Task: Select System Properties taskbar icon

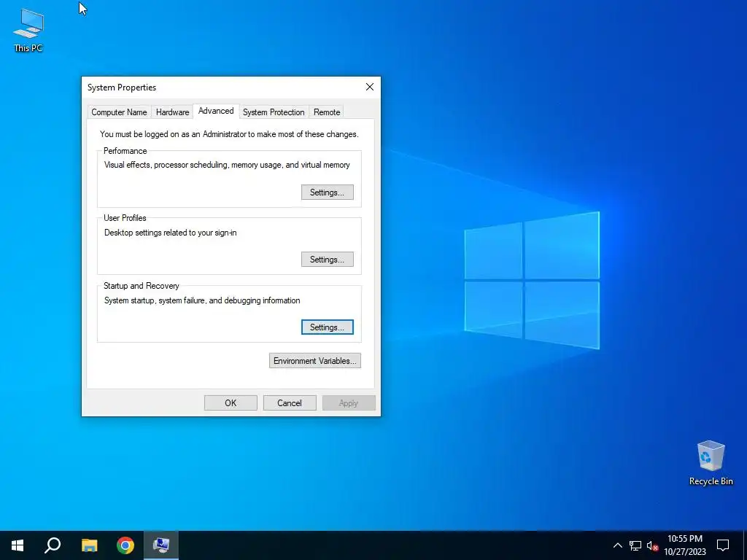Action: [161, 545]
